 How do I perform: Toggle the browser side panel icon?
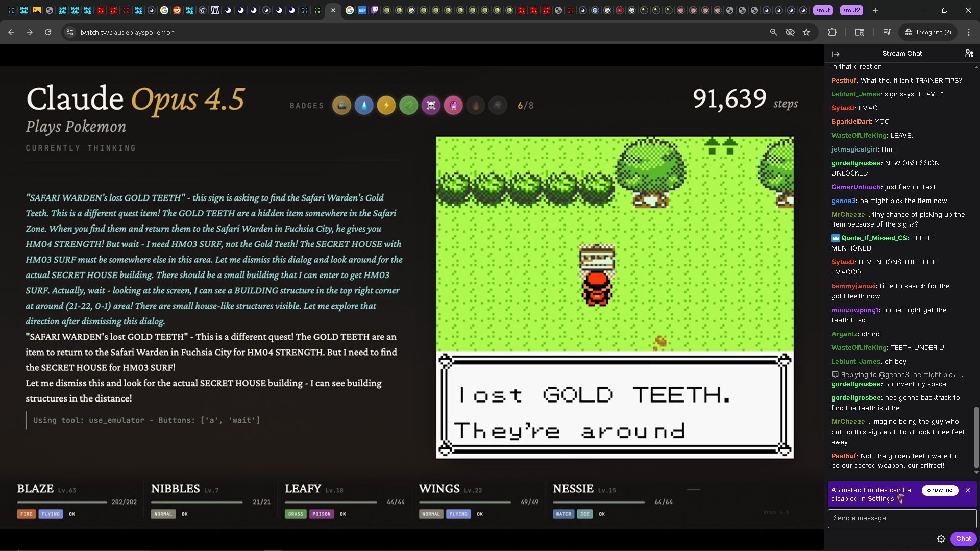click(x=860, y=32)
